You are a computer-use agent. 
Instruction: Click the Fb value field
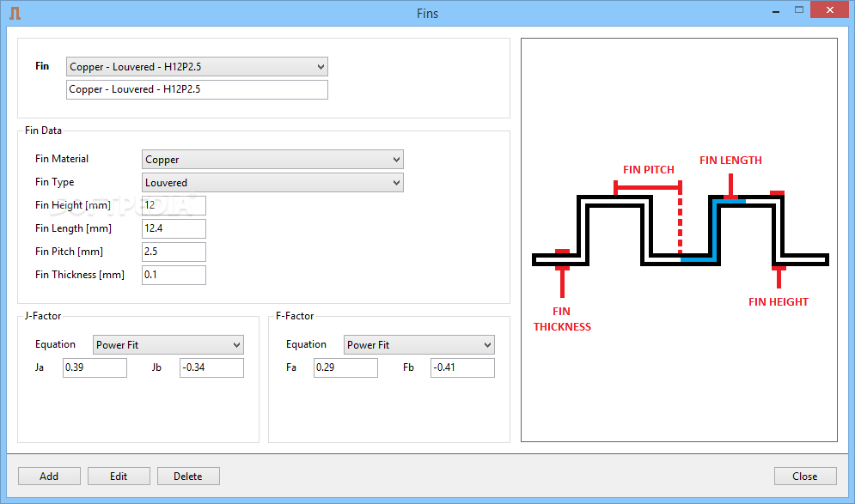[x=462, y=367]
